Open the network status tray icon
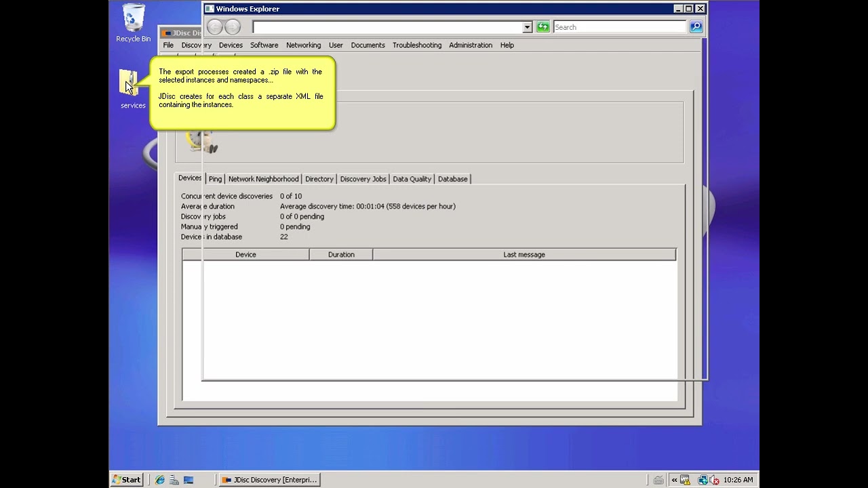The image size is (868, 488). (x=703, y=480)
